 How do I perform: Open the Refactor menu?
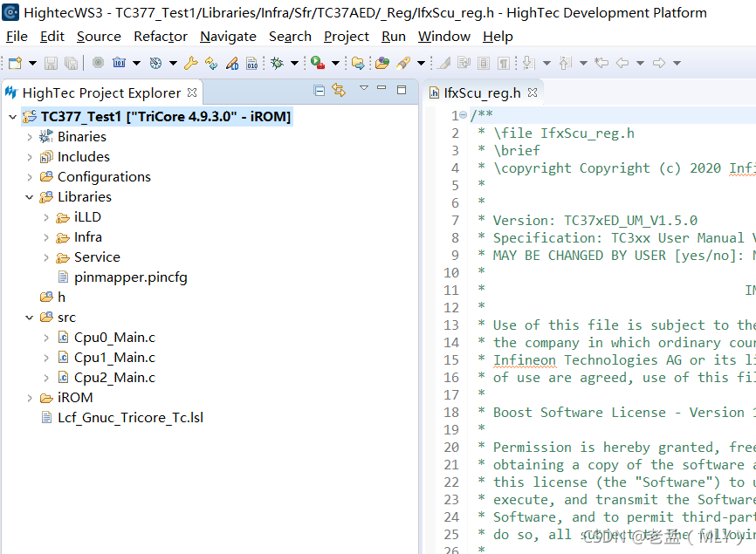pyautogui.click(x=161, y=37)
